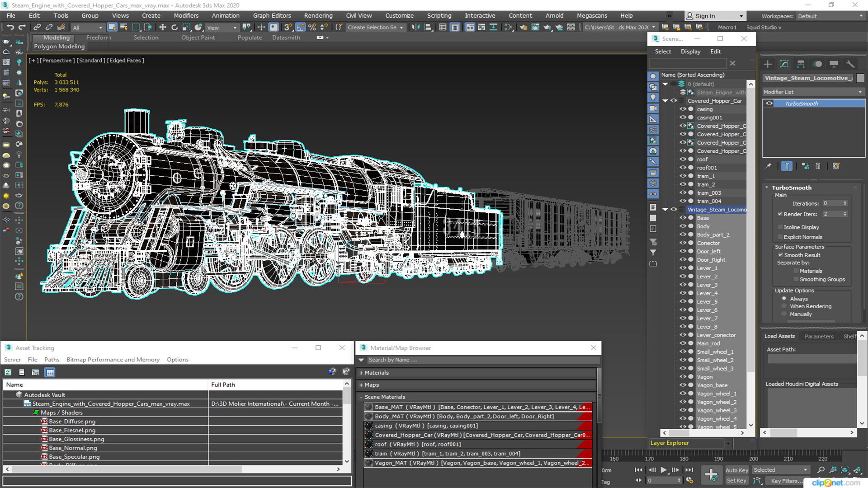Check Separate by Materials option

point(796,271)
